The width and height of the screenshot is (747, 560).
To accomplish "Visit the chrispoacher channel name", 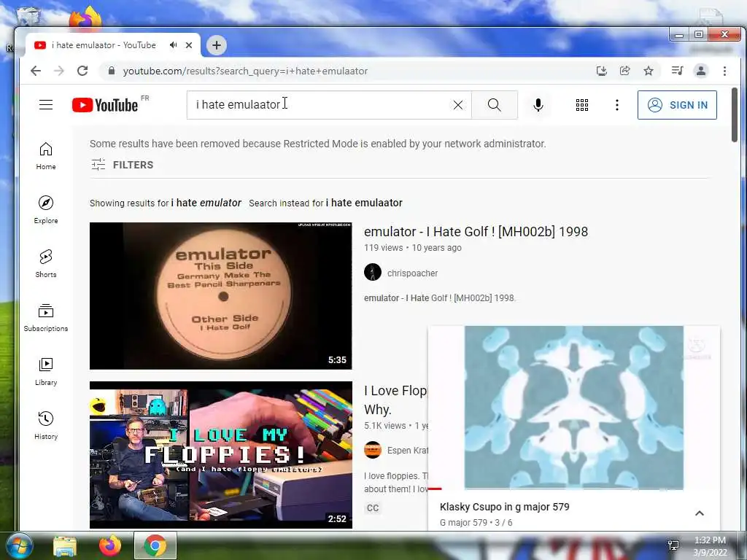I will [412, 273].
